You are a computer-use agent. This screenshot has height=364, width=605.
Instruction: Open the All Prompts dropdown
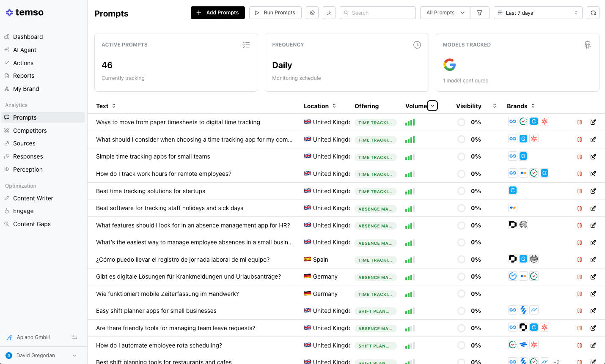click(x=445, y=13)
